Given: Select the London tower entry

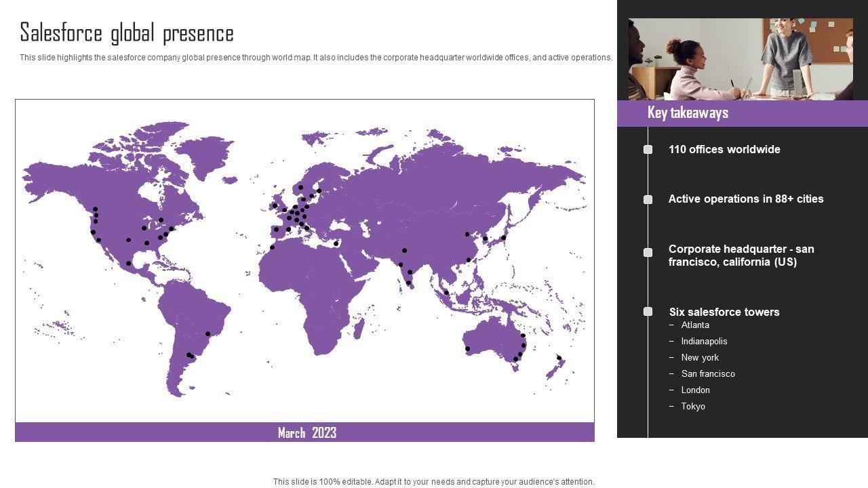Looking at the screenshot, I should (695, 390).
